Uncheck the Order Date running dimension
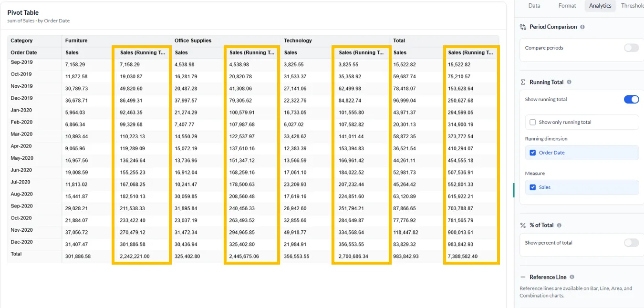 (533, 153)
